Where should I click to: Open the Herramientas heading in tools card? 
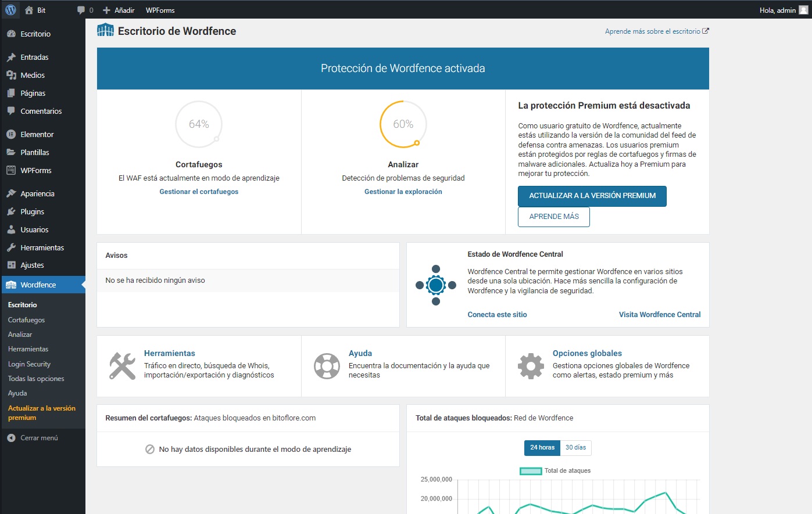(x=170, y=353)
